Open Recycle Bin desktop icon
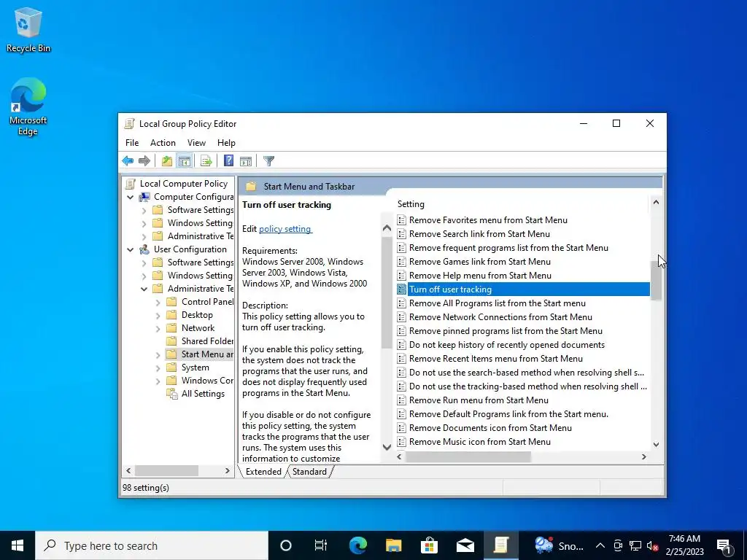 [28, 30]
